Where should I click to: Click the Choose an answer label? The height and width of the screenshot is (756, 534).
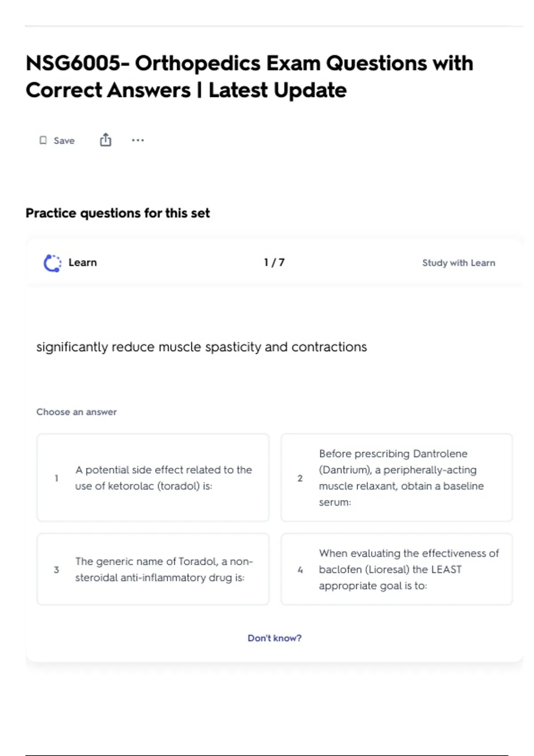pos(77,412)
